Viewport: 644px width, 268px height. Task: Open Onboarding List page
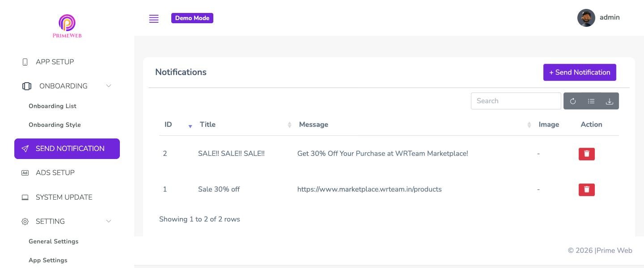(52, 106)
